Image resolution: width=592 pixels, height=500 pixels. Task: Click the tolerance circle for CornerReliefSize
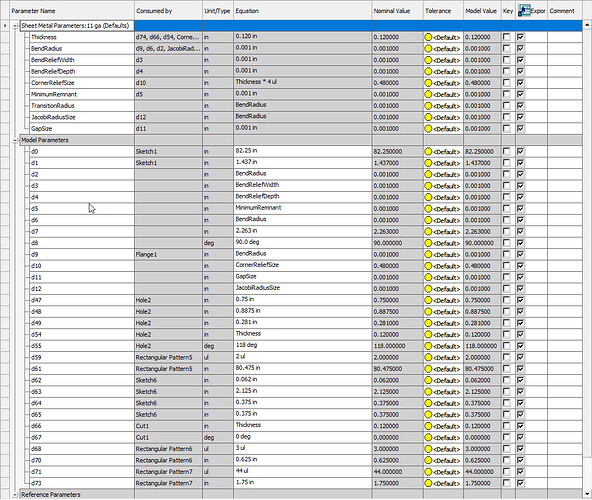point(428,83)
